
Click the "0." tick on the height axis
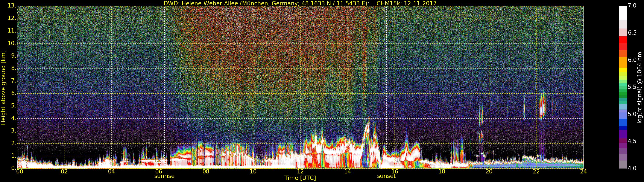(x=14, y=168)
